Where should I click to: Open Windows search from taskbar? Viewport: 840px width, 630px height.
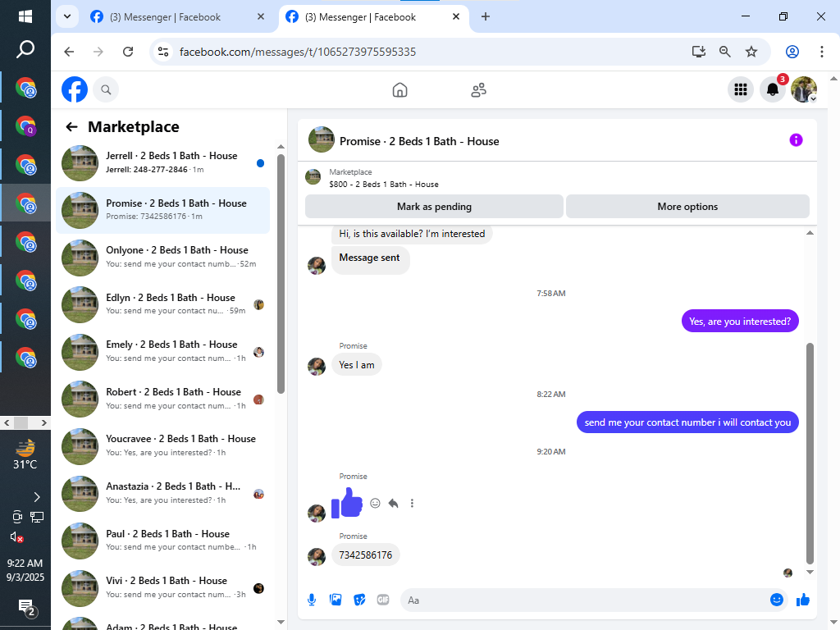tap(25, 49)
